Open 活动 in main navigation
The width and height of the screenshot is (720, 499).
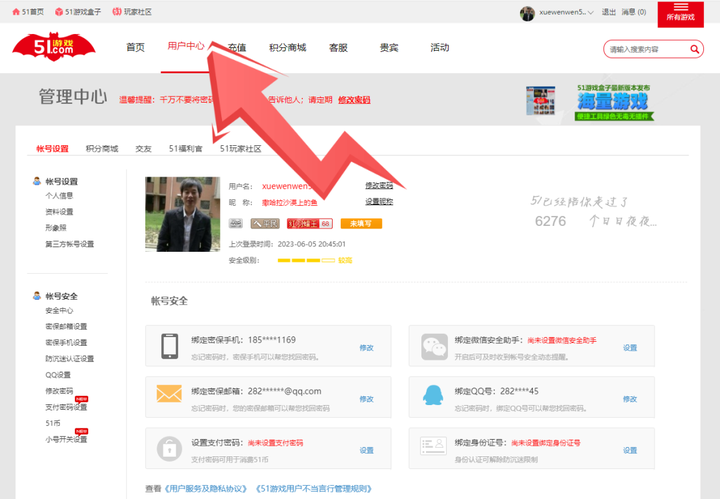(x=439, y=47)
